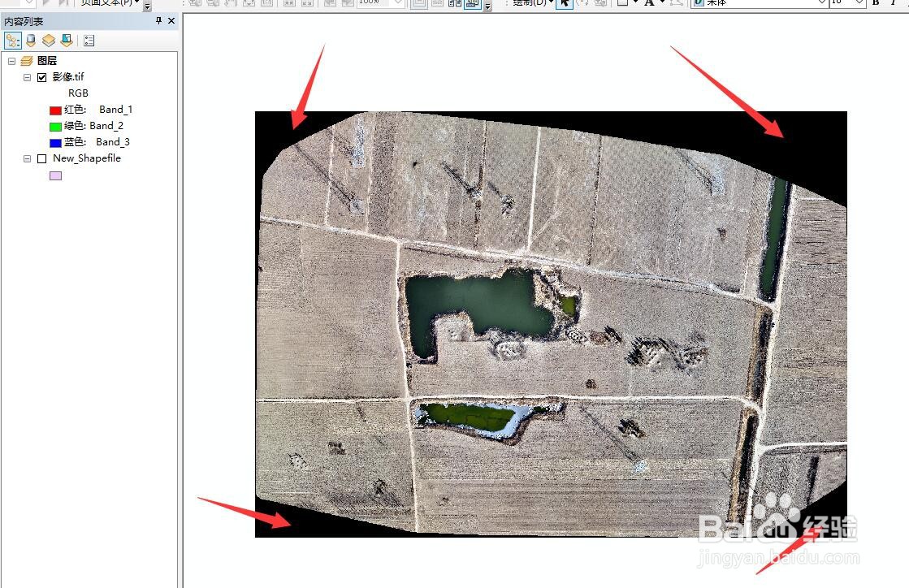Image resolution: width=909 pixels, height=588 pixels.
Task: Open the 绘制(D) drawing menu
Action: point(532,2)
